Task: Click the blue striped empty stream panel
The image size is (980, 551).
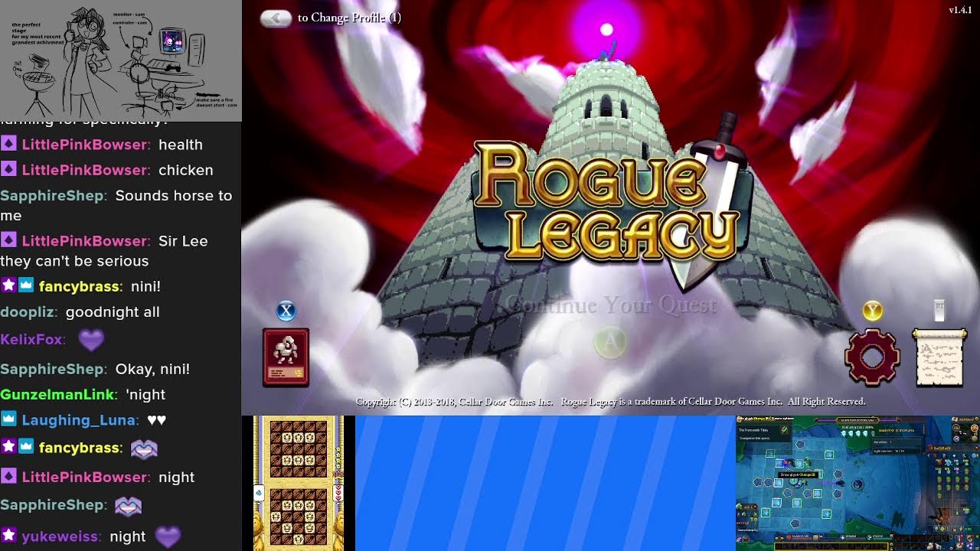Action: point(545,484)
